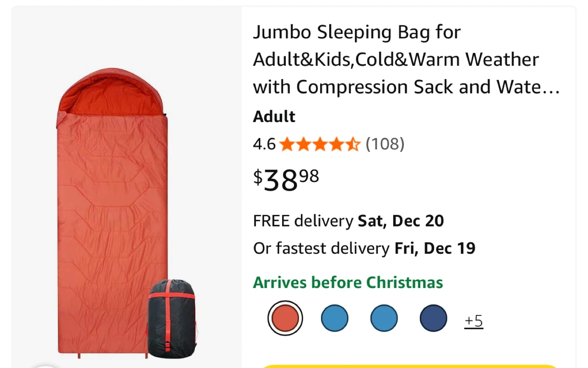The image size is (588, 368).
Task: Expand the +5 more colors link
Action: coord(474,321)
